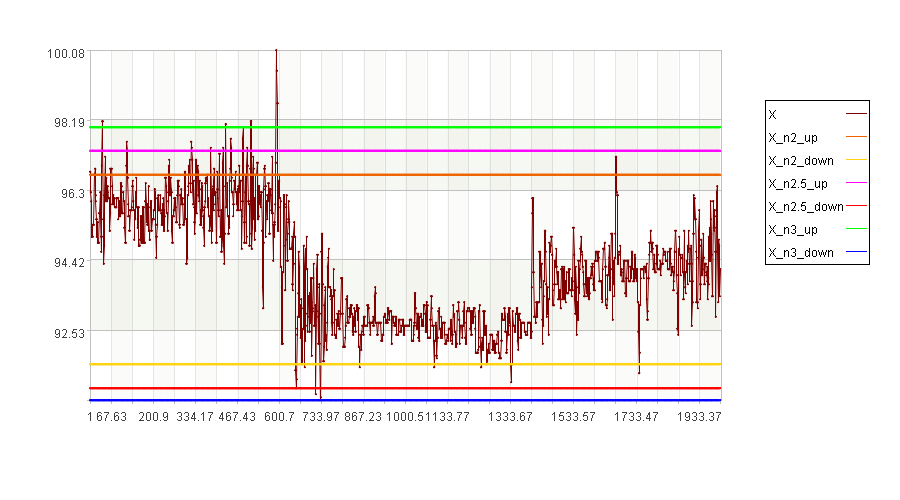Click the 98.19 y-axis label

[69, 123]
